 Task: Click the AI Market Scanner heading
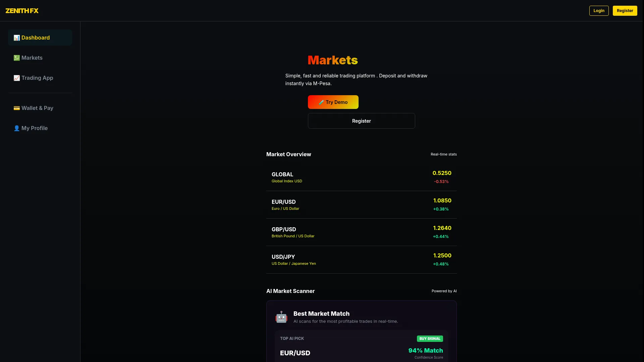pyautogui.click(x=290, y=291)
